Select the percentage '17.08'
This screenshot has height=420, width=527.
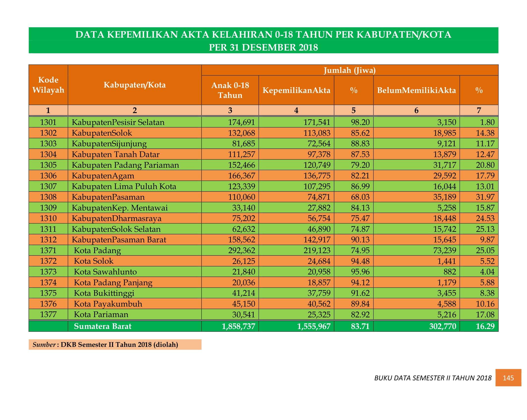click(485, 314)
